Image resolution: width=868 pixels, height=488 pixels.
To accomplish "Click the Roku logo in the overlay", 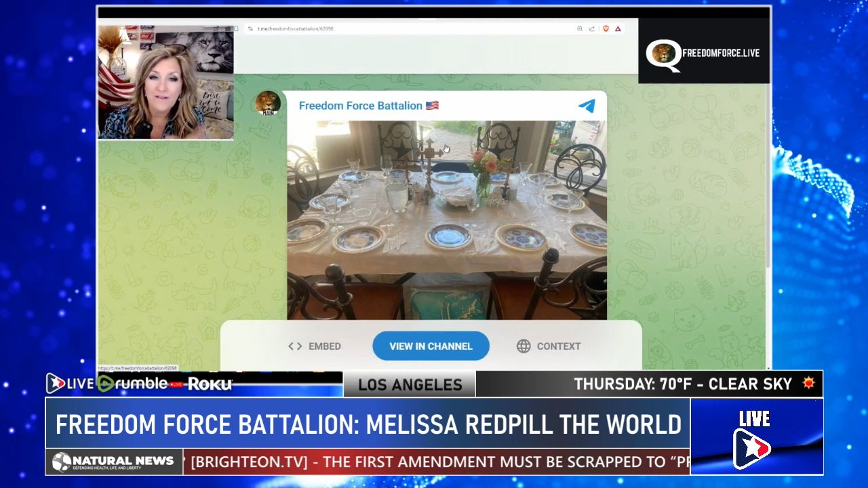I will pyautogui.click(x=210, y=384).
